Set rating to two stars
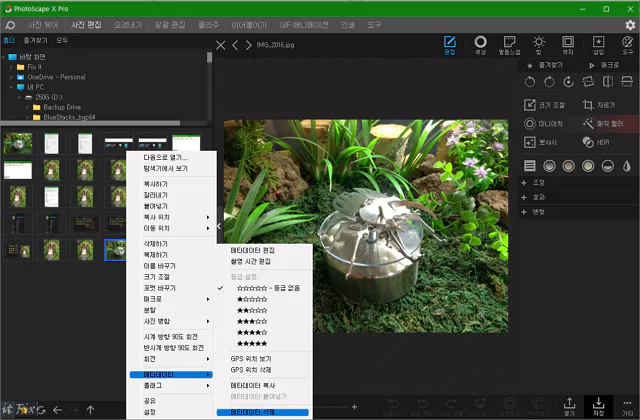The width and height of the screenshot is (640, 420). [252, 310]
